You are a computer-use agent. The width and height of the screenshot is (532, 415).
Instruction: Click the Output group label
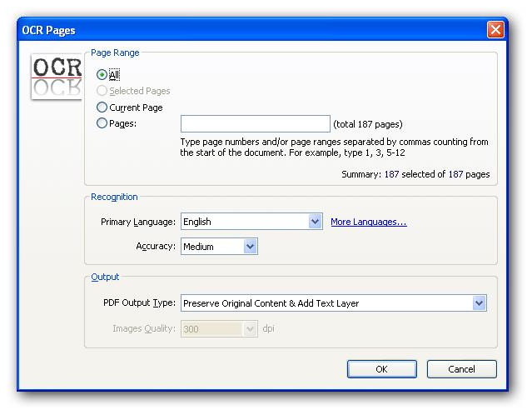click(x=105, y=277)
